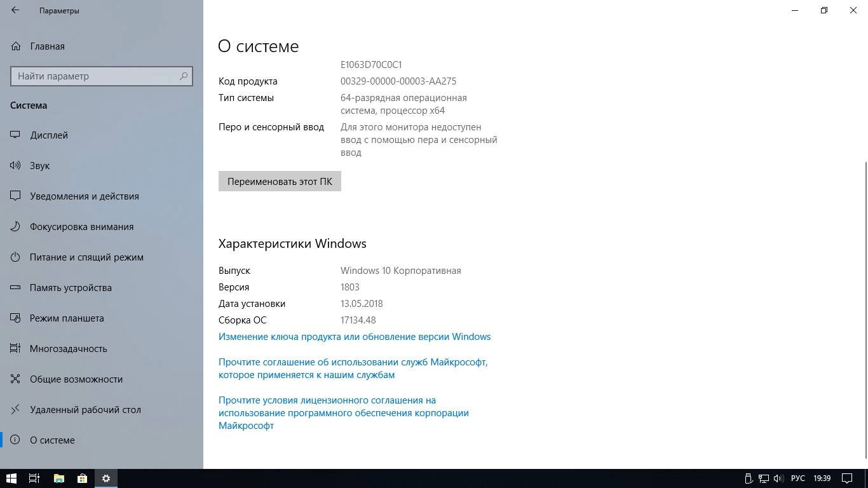868x488 pixels.
Task: Click the volume tray icon
Action: [778, 478]
